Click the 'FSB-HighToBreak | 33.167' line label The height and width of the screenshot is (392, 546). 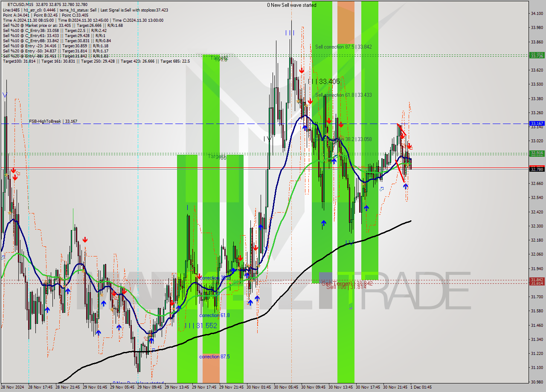tap(53, 121)
